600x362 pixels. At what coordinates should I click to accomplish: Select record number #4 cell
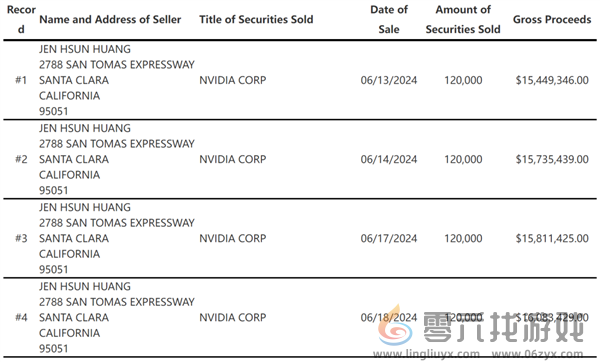click(21, 318)
